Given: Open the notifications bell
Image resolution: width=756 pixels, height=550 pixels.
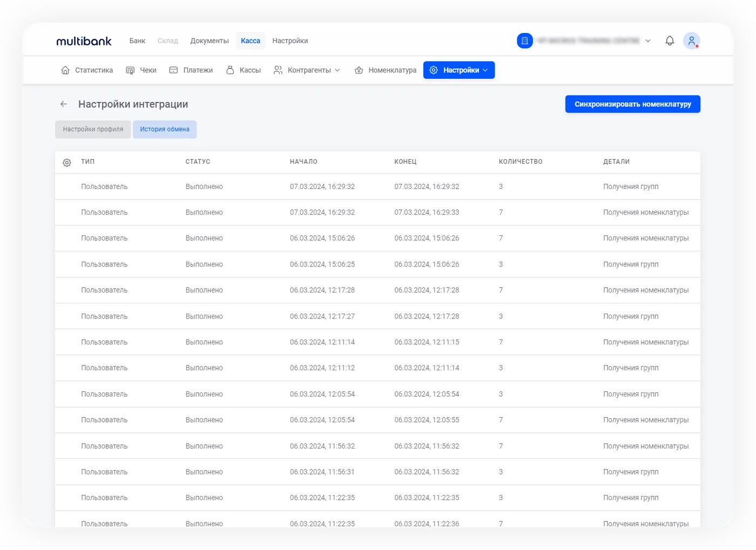Looking at the screenshot, I should point(670,40).
